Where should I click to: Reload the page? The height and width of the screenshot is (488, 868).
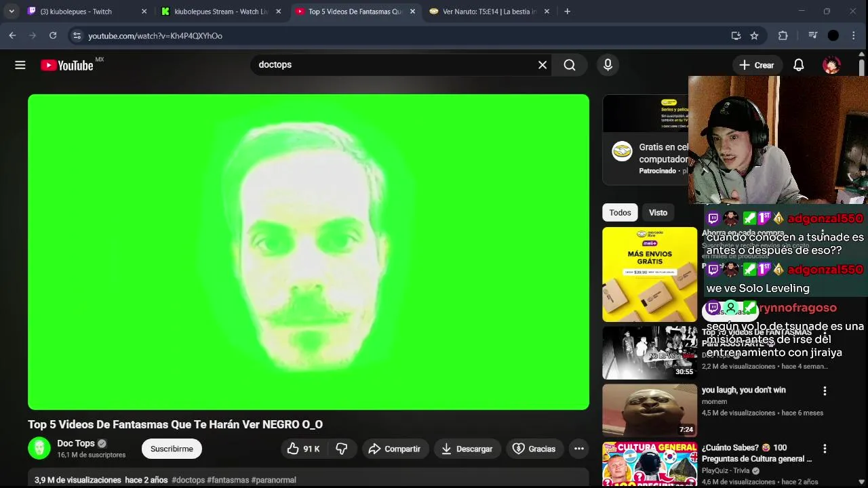[x=53, y=36]
